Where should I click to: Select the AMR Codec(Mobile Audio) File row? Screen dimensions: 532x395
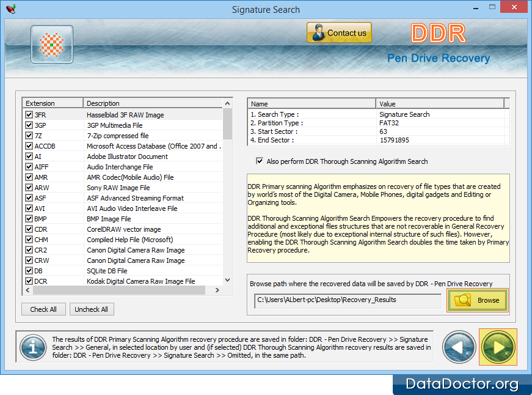[x=123, y=177]
